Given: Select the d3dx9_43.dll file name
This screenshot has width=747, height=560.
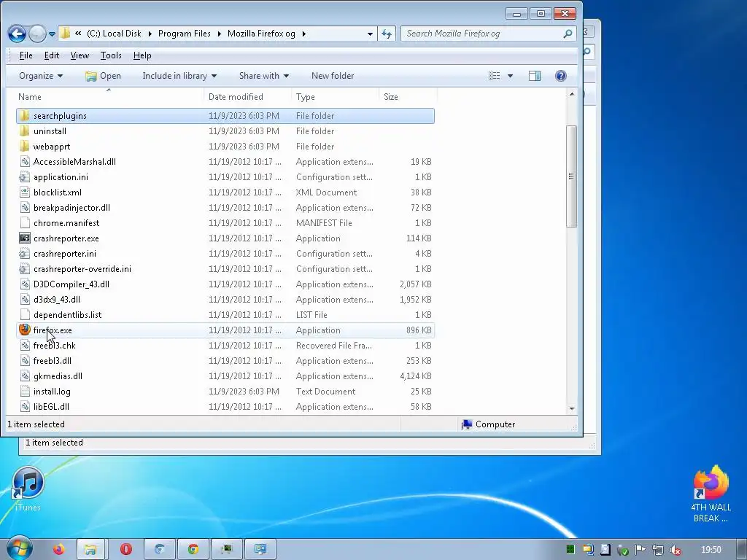Looking at the screenshot, I should (x=57, y=300).
